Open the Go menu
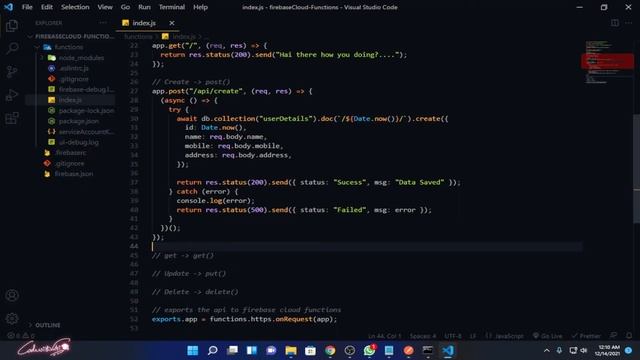Image resolution: width=640 pixels, height=360 pixels. (125, 7)
